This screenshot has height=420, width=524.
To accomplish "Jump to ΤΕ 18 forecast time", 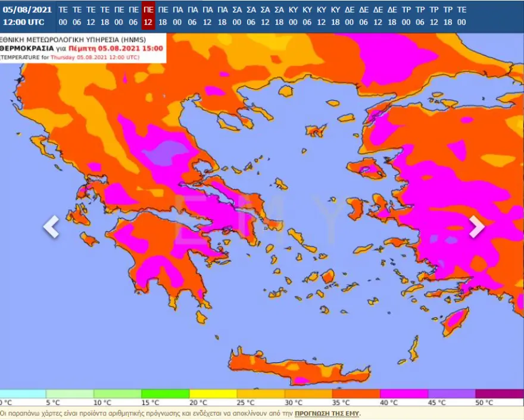I will 105,16.
